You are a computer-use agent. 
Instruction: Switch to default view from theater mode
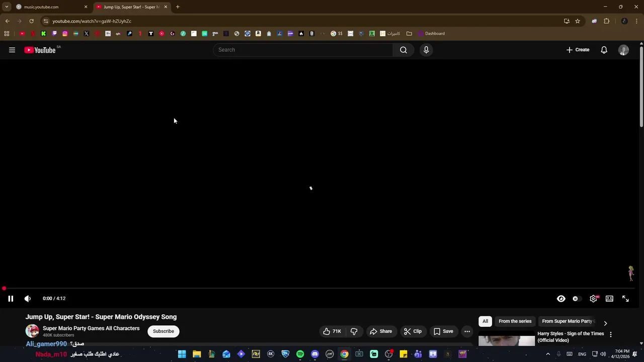click(x=609, y=299)
